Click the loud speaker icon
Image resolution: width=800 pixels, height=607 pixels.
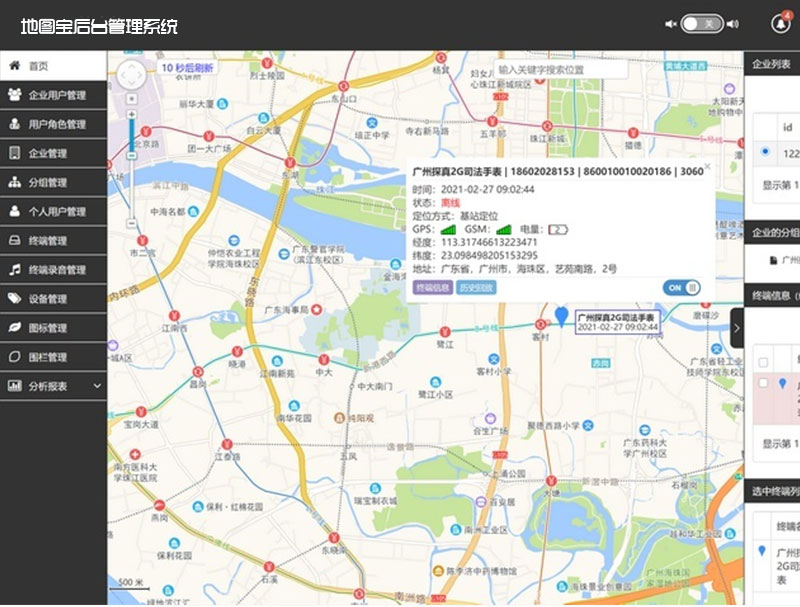click(x=733, y=24)
